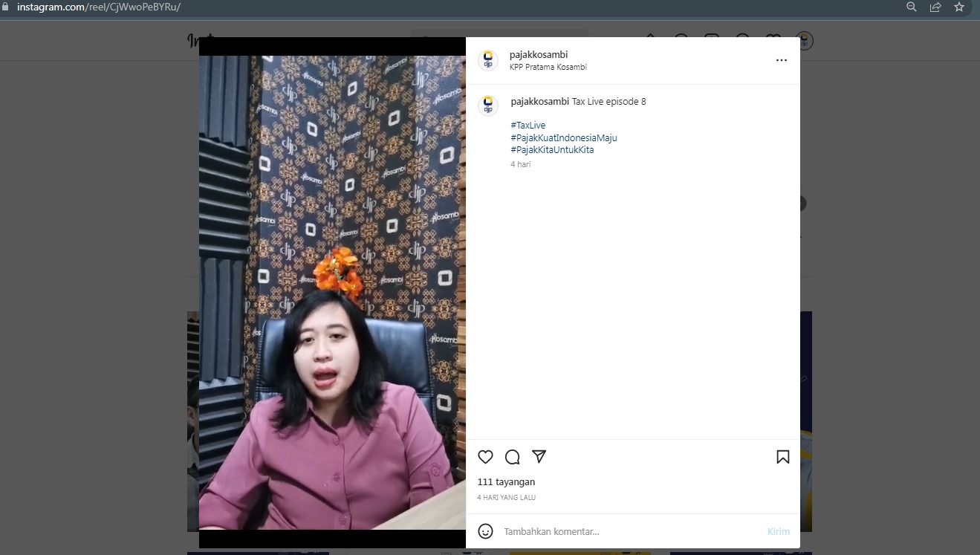980x555 pixels.
Task: Open the emoji picker in comment box
Action: (x=485, y=531)
